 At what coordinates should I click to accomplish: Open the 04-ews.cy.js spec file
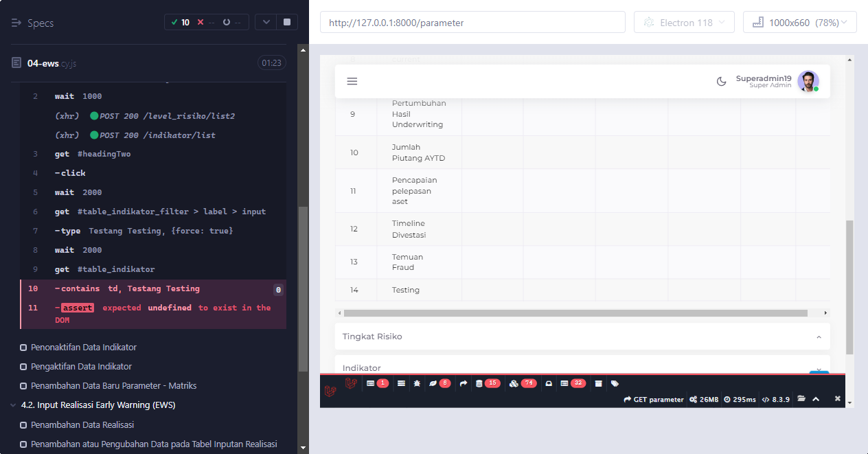52,63
